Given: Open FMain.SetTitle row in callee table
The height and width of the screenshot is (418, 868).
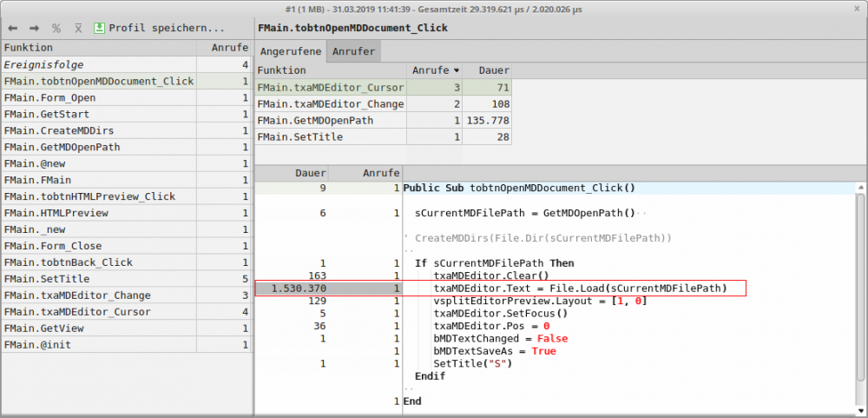Looking at the screenshot, I should [300, 136].
